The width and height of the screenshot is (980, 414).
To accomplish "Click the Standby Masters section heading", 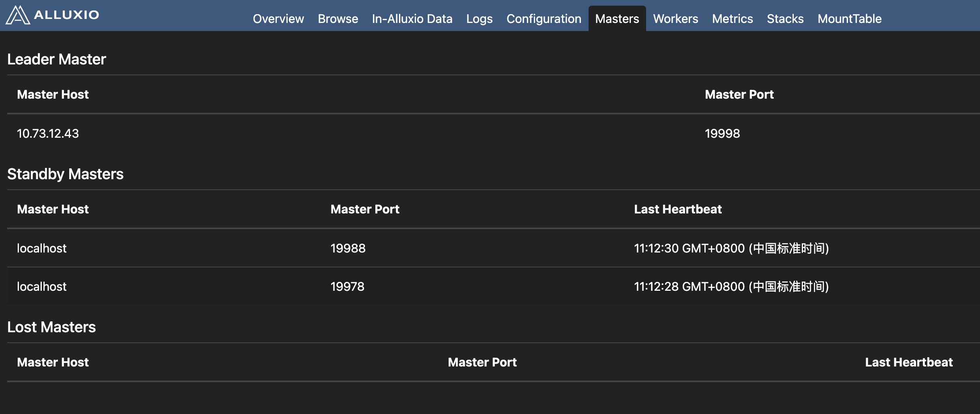I will [66, 174].
